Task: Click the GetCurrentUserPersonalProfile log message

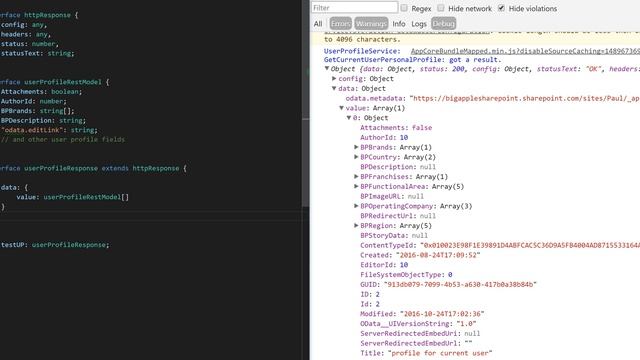Action: tap(412, 60)
